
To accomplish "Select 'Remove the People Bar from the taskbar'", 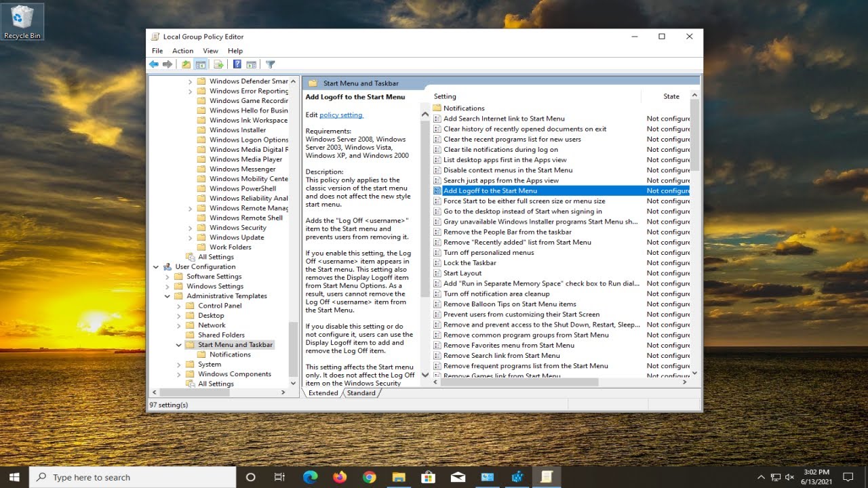I will click(x=507, y=232).
